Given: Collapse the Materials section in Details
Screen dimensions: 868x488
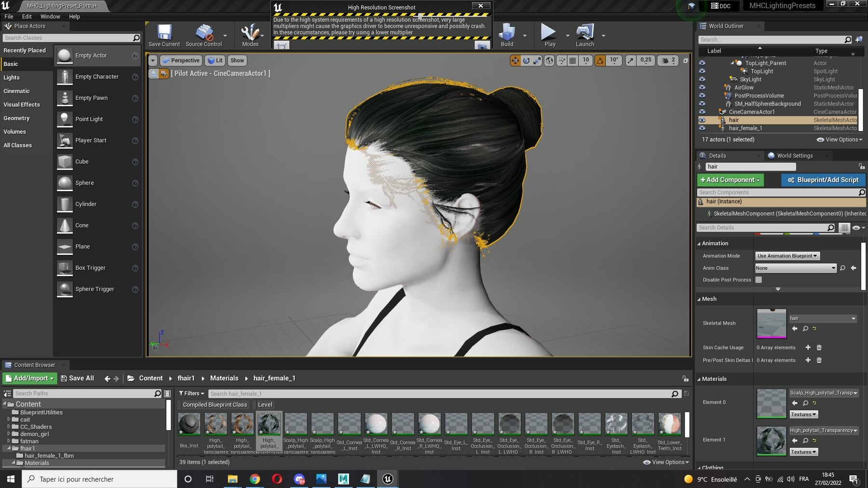Looking at the screenshot, I should point(699,379).
